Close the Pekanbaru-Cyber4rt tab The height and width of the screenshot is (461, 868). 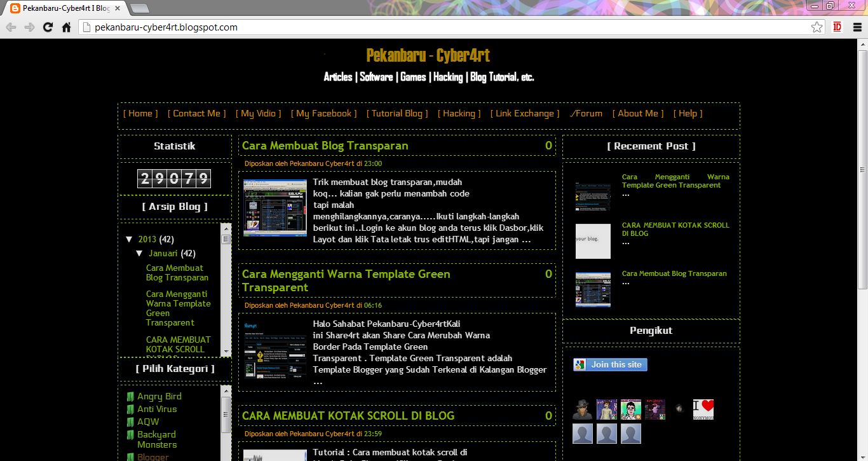[118, 9]
